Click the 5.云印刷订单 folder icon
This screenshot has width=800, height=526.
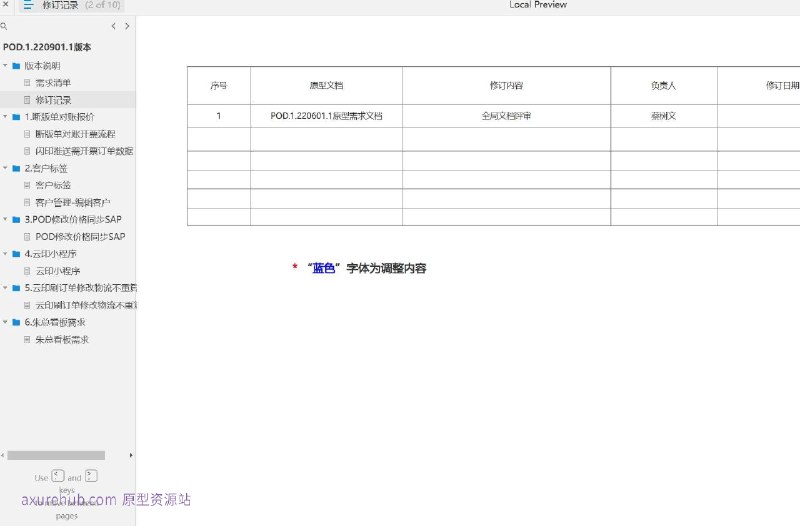(16, 288)
